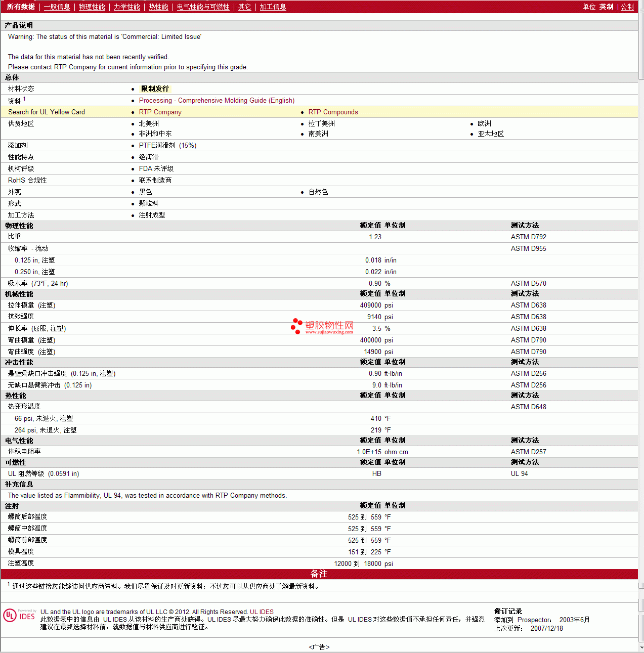Click the 联系制造商 RoHS entry
The width and height of the screenshot is (644, 653).
click(155, 180)
